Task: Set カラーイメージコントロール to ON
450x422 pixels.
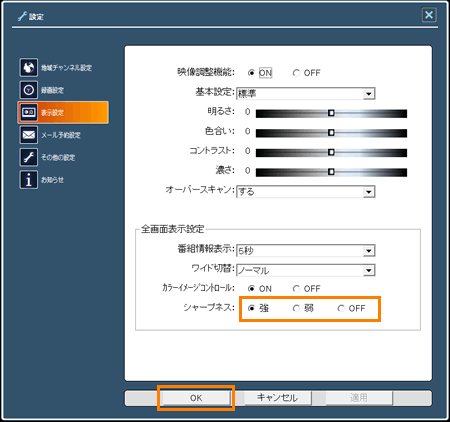Action: point(251,289)
